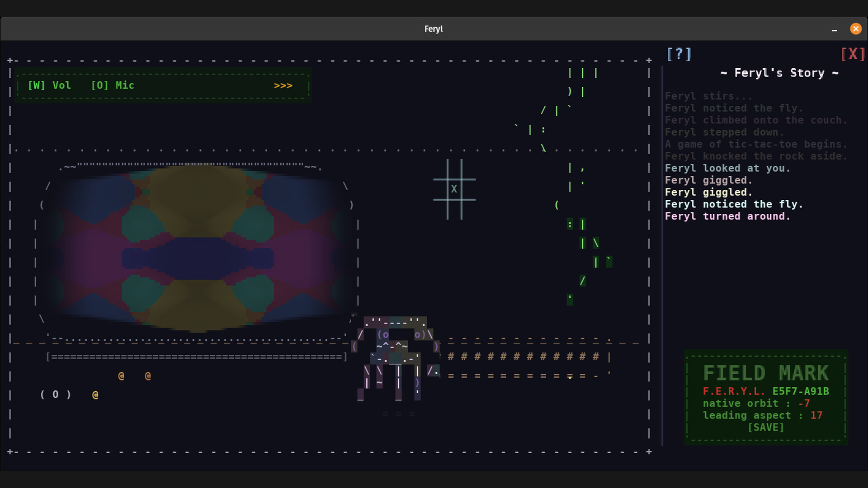Click the rock ( 0 ) on the floor
The width and height of the screenshot is (868, 488).
click(x=55, y=394)
